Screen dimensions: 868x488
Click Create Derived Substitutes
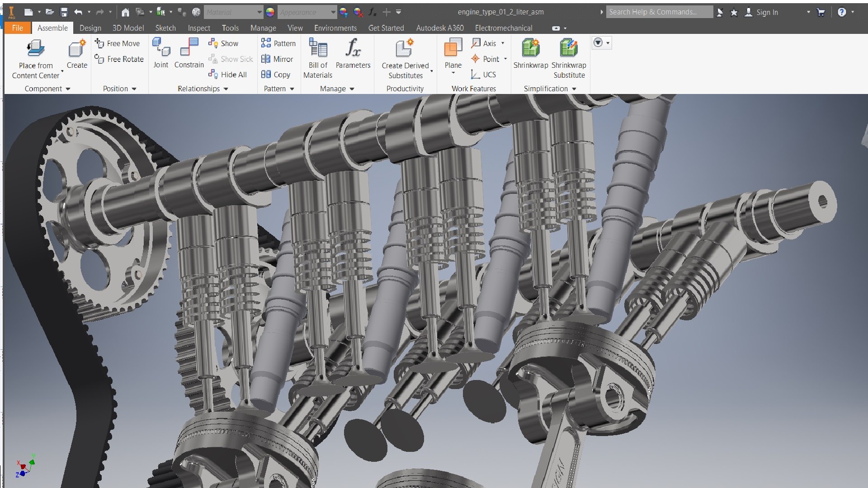point(406,60)
